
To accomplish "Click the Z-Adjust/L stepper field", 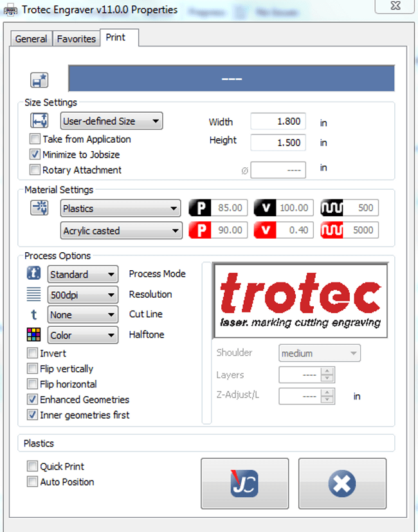I will (x=307, y=396).
